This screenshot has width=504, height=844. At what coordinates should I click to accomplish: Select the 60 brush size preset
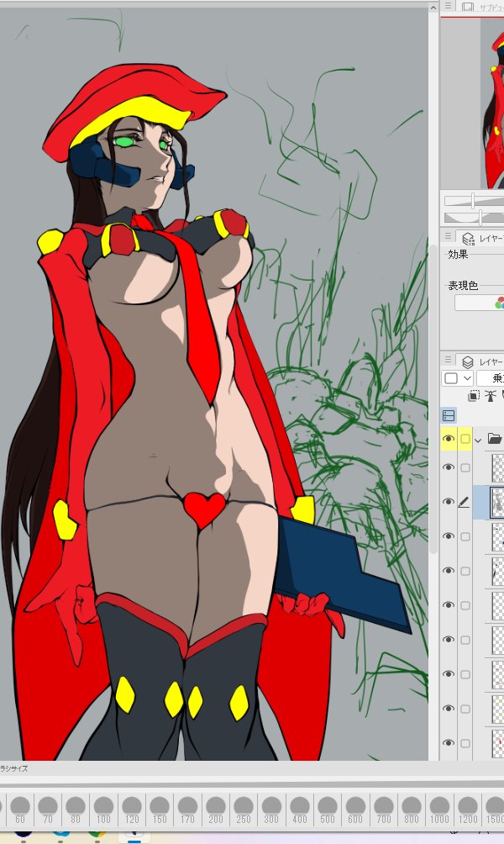pos(20,810)
